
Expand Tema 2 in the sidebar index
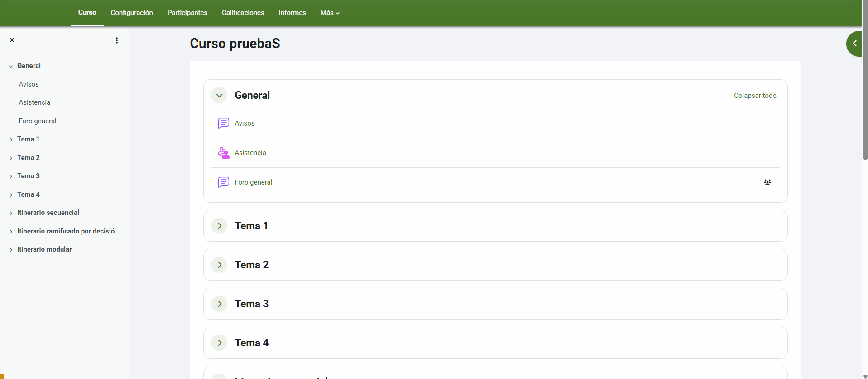point(11,158)
